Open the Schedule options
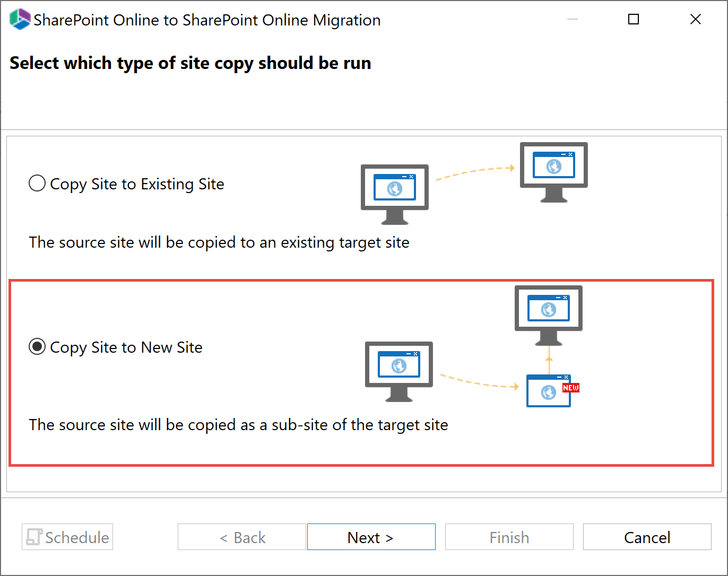The image size is (728, 576). (x=67, y=537)
